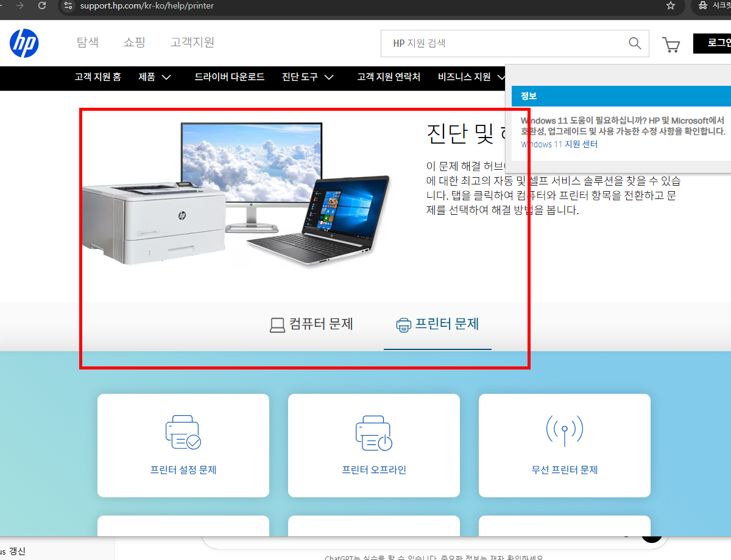Image resolution: width=731 pixels, height=560 pixels.
Task: Click the 프린터 설정 문제 printer icon
Action: [183, 432]
